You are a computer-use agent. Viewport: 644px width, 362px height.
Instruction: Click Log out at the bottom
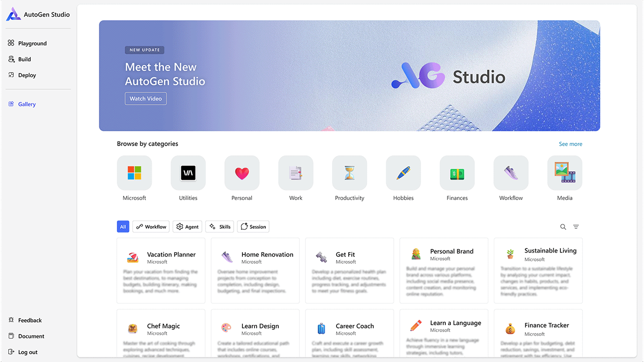[x=27, y=352]
